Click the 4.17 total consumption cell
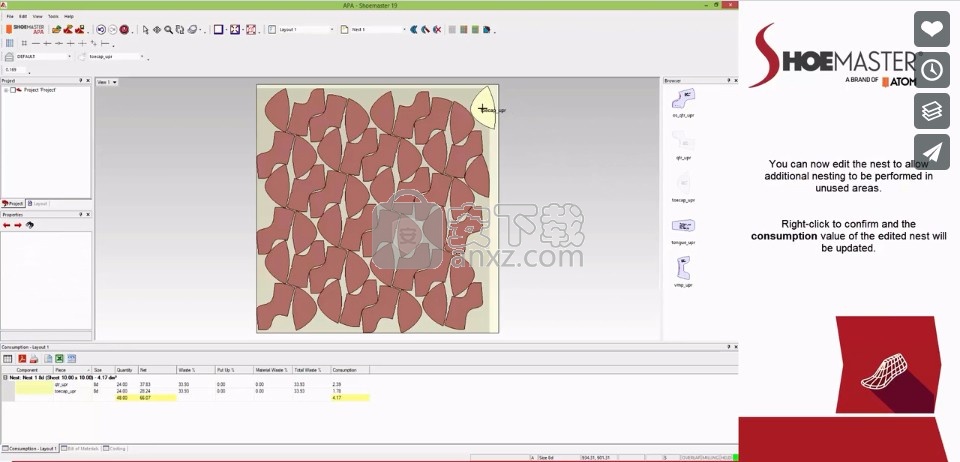 click(350, 398)
